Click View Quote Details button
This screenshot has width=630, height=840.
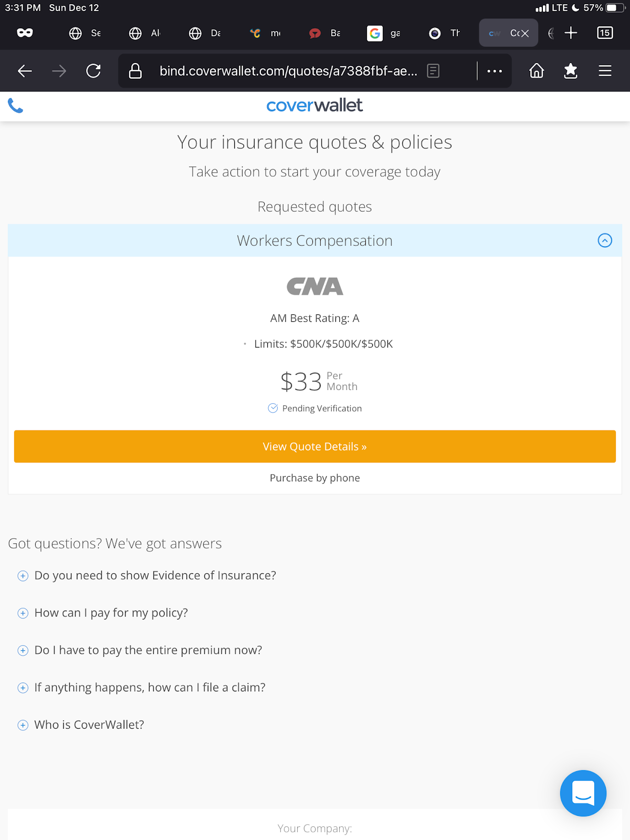click(315, 446)
